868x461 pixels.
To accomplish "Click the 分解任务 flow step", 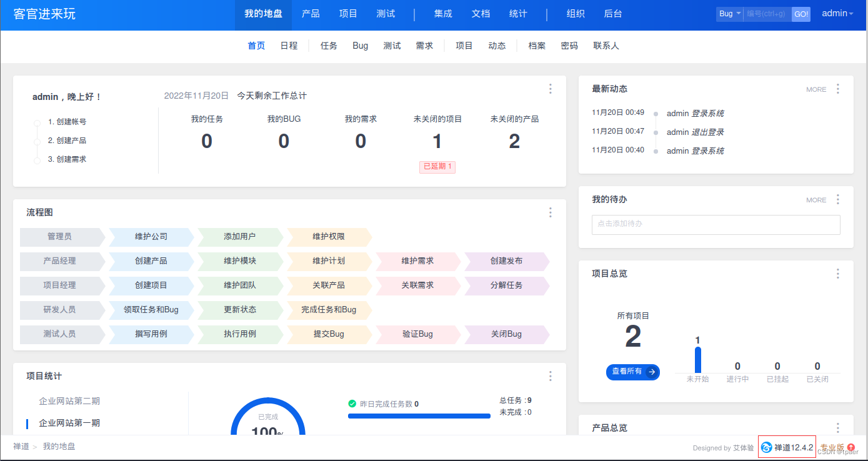I will point(506,285).
